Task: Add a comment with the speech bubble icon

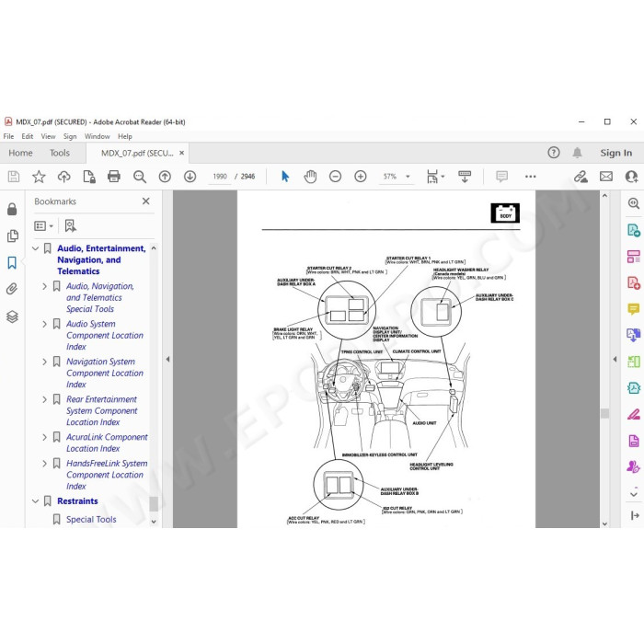Action: [501, 177]
